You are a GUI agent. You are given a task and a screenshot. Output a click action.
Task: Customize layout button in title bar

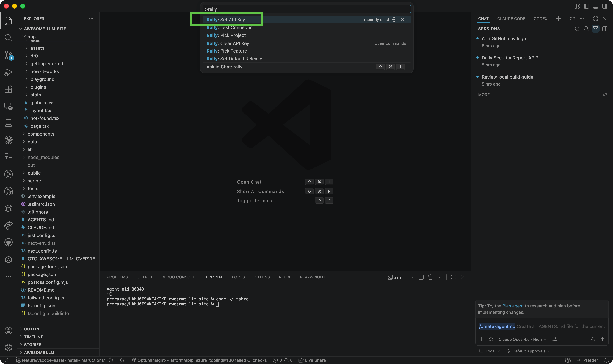coord(577,6)
